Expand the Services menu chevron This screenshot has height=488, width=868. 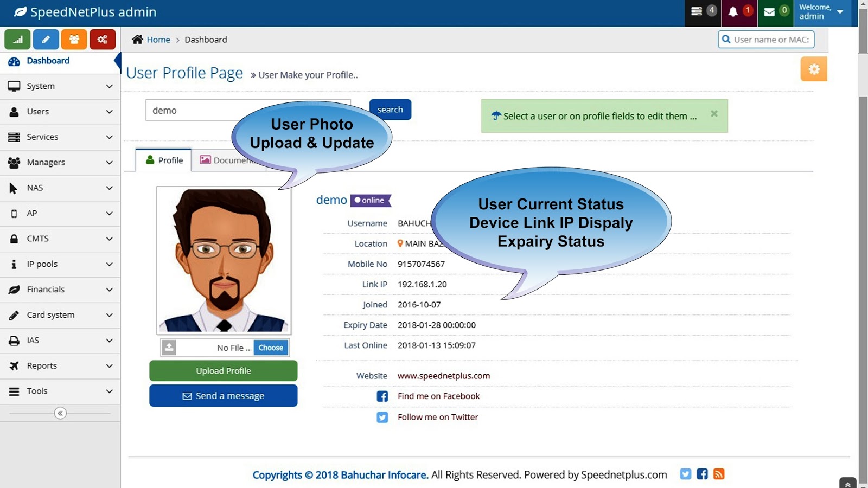tap(109, 137)
